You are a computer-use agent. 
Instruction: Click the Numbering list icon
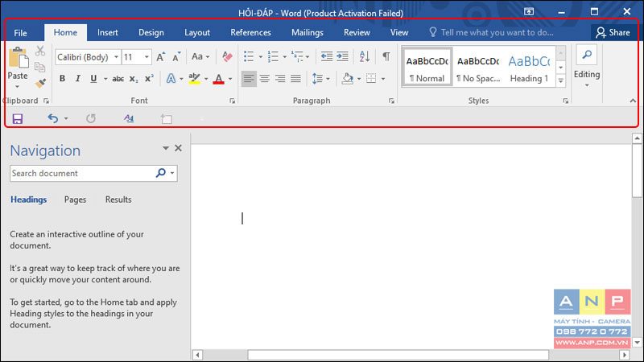click(x=273, y=56)
